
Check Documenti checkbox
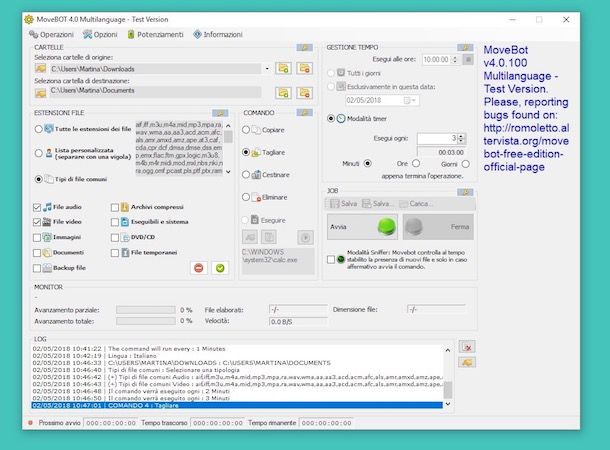(37, 253)
